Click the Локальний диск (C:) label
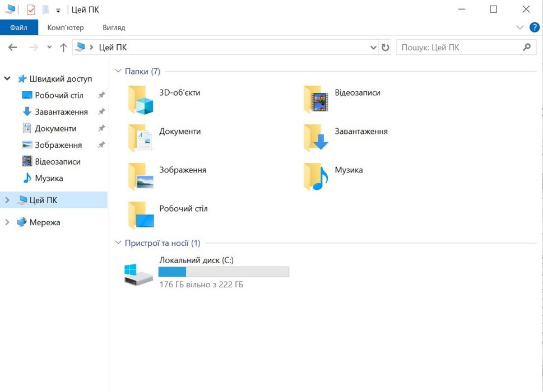 coord(196,260)
